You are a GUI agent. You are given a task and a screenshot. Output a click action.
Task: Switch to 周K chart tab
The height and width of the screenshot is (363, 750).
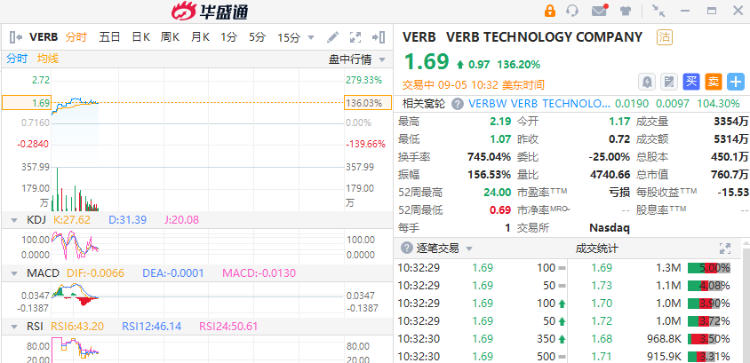coord(170,37)
